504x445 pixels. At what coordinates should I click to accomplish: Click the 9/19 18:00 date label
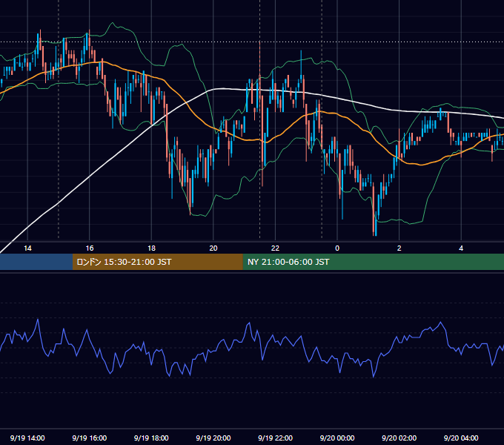click(x=151, y=438)
